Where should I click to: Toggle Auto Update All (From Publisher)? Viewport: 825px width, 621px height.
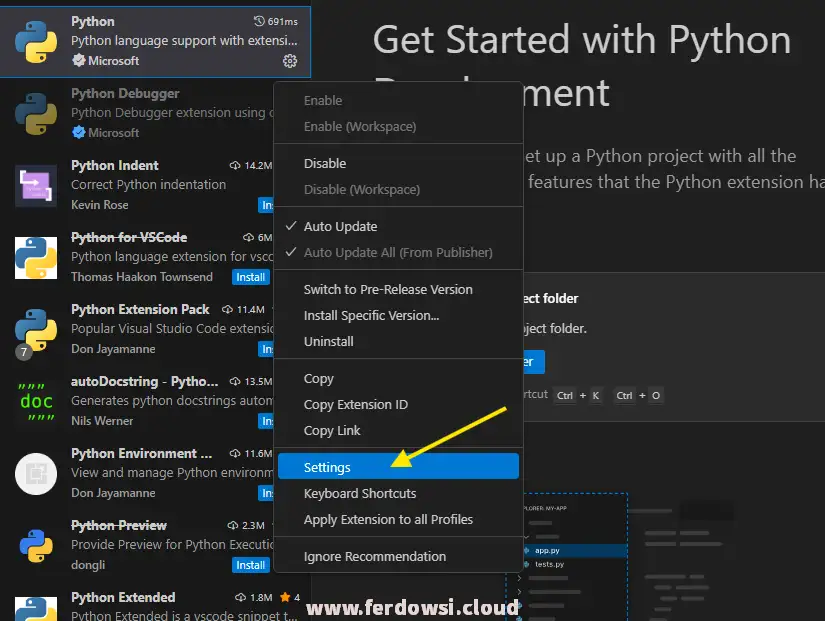(398, 253)
